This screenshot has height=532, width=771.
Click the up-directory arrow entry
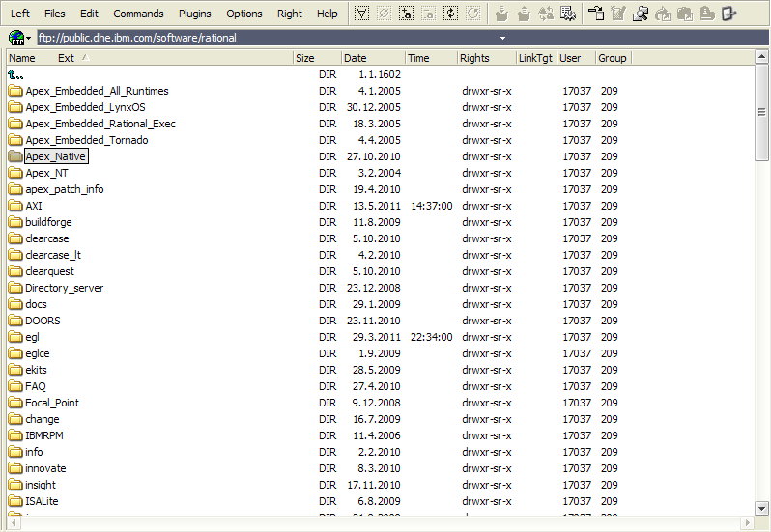coord(15,74)
